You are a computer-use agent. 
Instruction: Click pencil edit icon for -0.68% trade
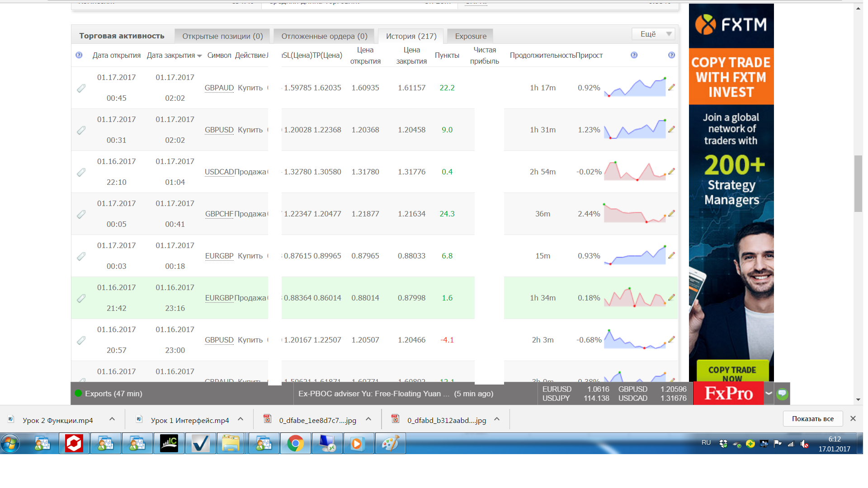point(672,339)
